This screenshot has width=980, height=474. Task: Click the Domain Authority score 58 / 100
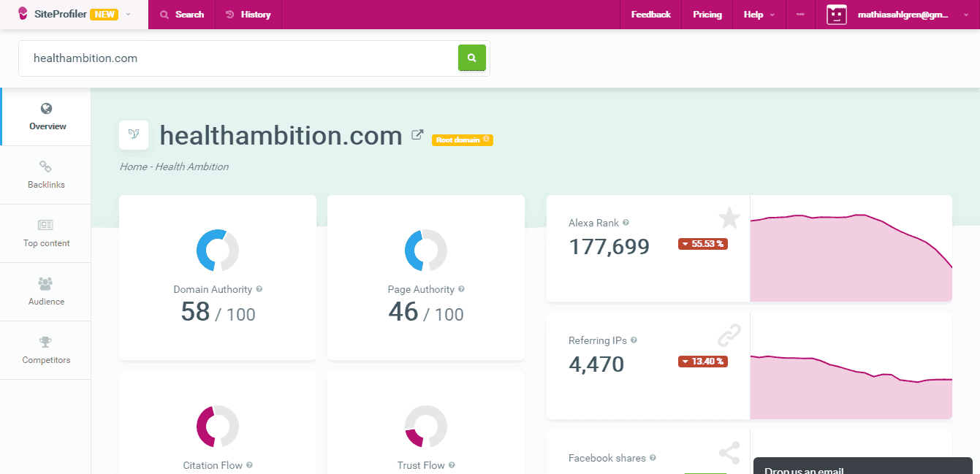(218, 313)
